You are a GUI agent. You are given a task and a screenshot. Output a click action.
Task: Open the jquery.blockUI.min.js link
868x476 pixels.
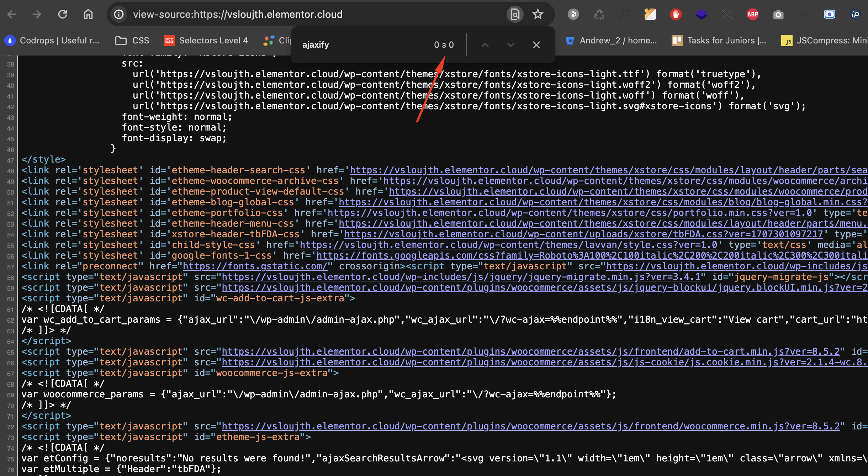pyautogui.click(x=545, y=287)
